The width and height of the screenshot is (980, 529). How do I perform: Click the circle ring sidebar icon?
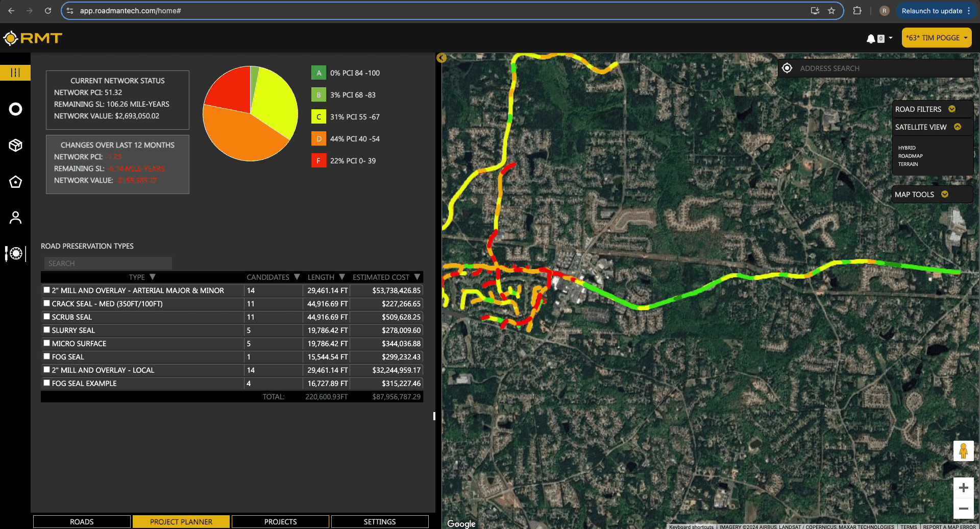point(15,109)
